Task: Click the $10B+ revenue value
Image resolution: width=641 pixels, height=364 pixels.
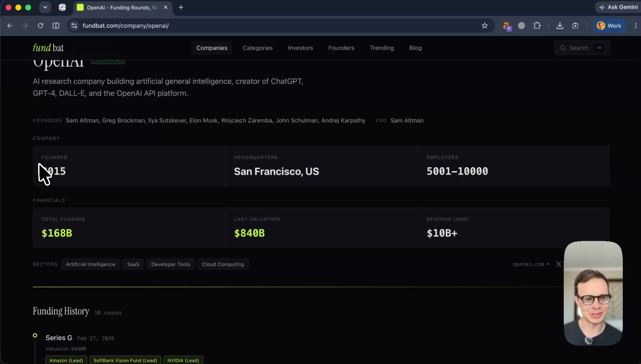Action: pyautogui.click(x=442, y=233)
